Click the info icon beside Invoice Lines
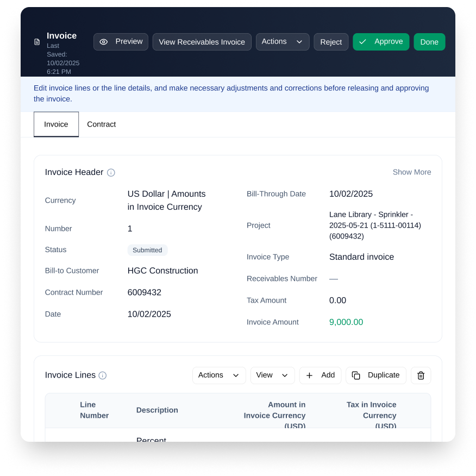Image resolution: width=476 pixels, height=476 pixels. pyautogui.click(x=103, y=375)
